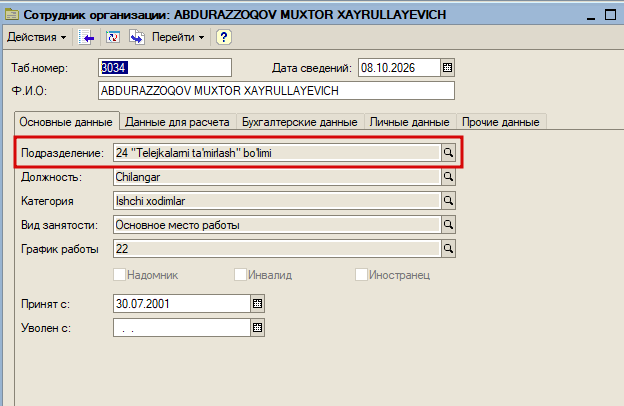Click the Таб.номер field with 3034
The height and width of the screenshot is (406, 624).
(165, 68)
